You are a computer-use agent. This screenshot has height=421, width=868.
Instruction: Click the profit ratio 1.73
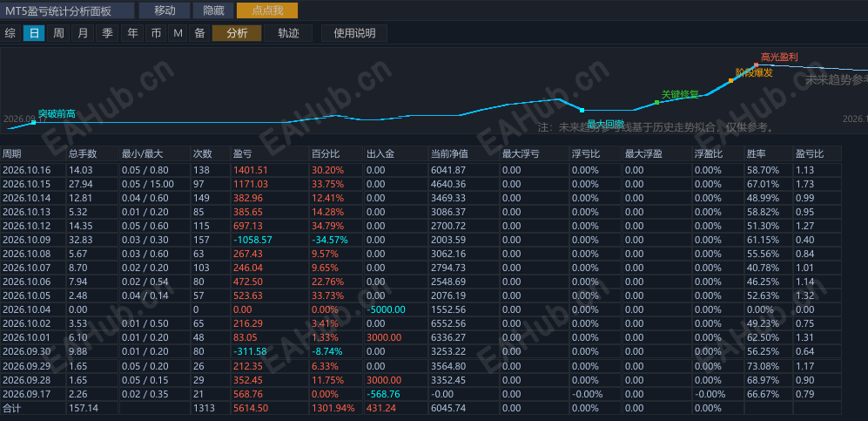[x=805, y=184]
